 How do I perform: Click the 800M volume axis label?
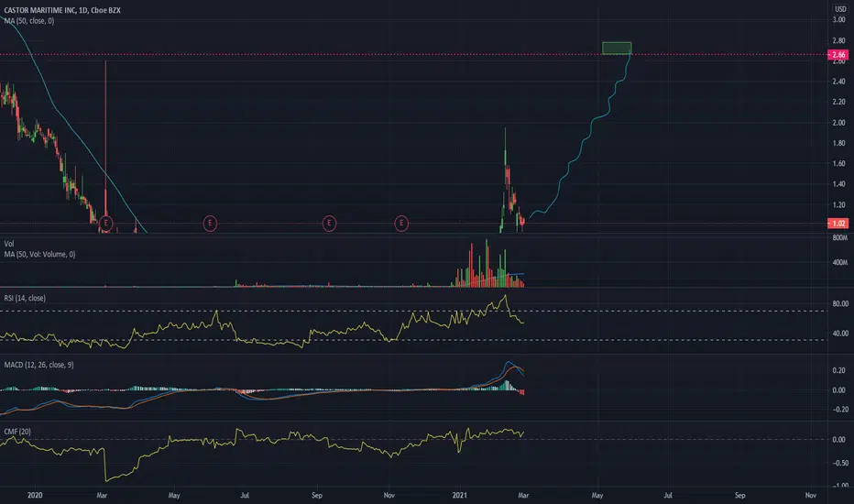point(840,237)
